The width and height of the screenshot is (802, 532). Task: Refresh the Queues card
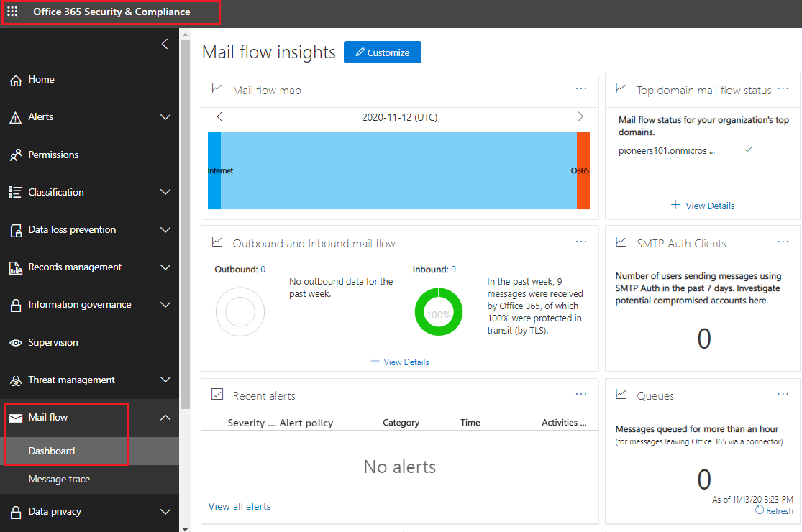click(774, 510)
